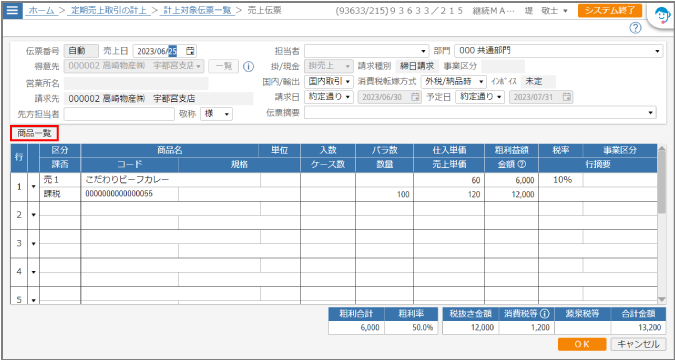Open row 1 dropdown arrow

click(34, 187)
